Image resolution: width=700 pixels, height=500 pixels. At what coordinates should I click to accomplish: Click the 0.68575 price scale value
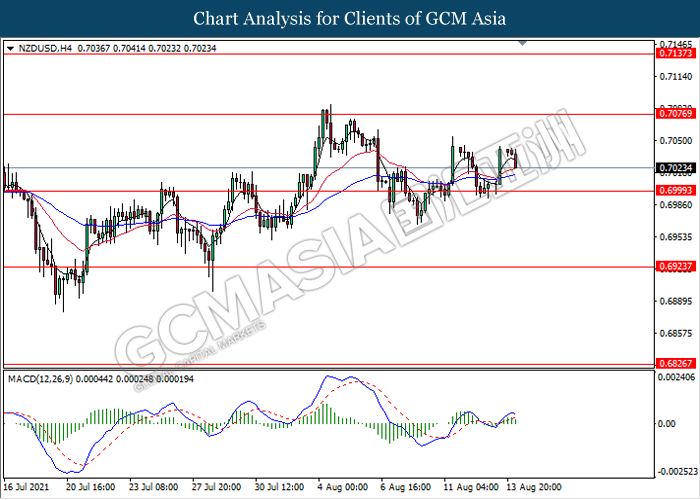click(x=676, y=333)
